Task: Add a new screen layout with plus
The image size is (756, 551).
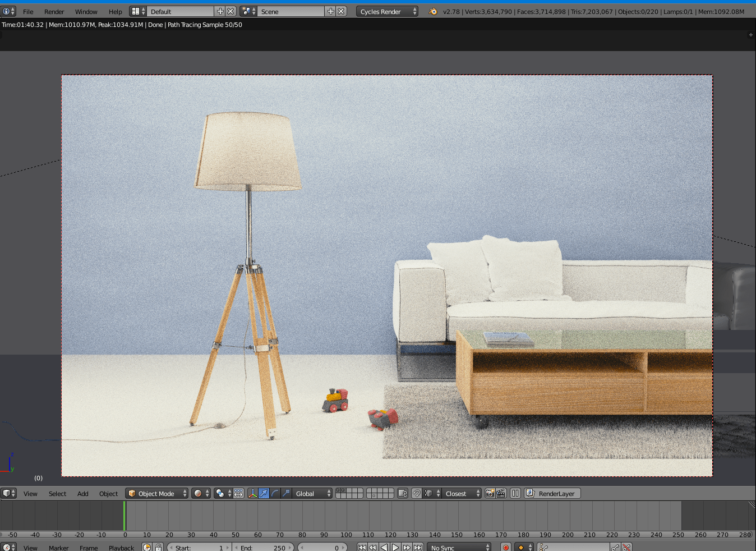Action: (x=220, y=11)
